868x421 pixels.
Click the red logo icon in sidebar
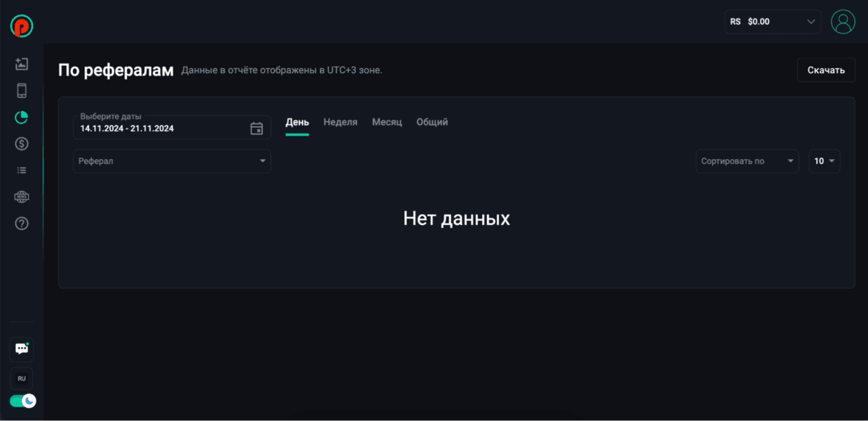pos(22,26)
